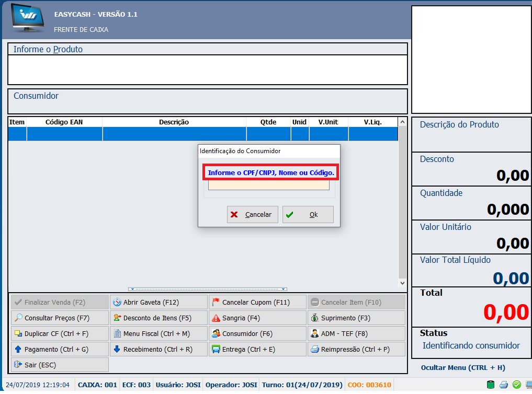Open Abrir Gaveta (F12)
The height and width of the screenshot is (394, 532).
(159, 302)
